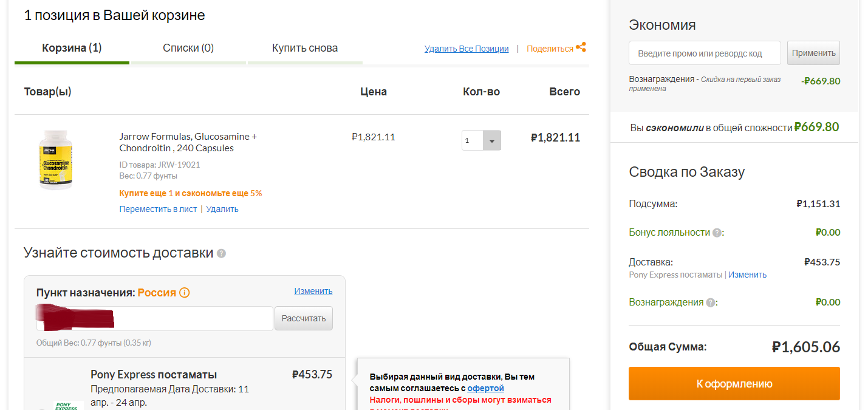
Task: Click the Glucosamine Chondroitin bottle thumbnail
Action: point(56,160)
